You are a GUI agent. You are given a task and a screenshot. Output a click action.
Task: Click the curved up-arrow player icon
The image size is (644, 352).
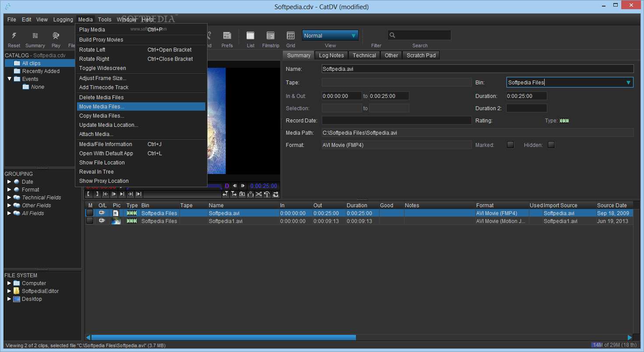point(267,194)
